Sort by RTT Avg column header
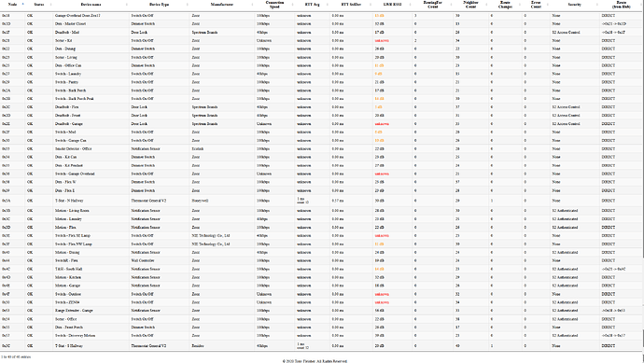 (x=312, y=4)
